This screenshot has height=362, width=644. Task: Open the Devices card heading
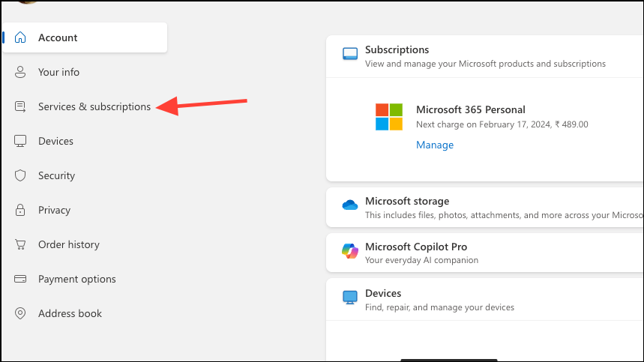pos(383,294)
